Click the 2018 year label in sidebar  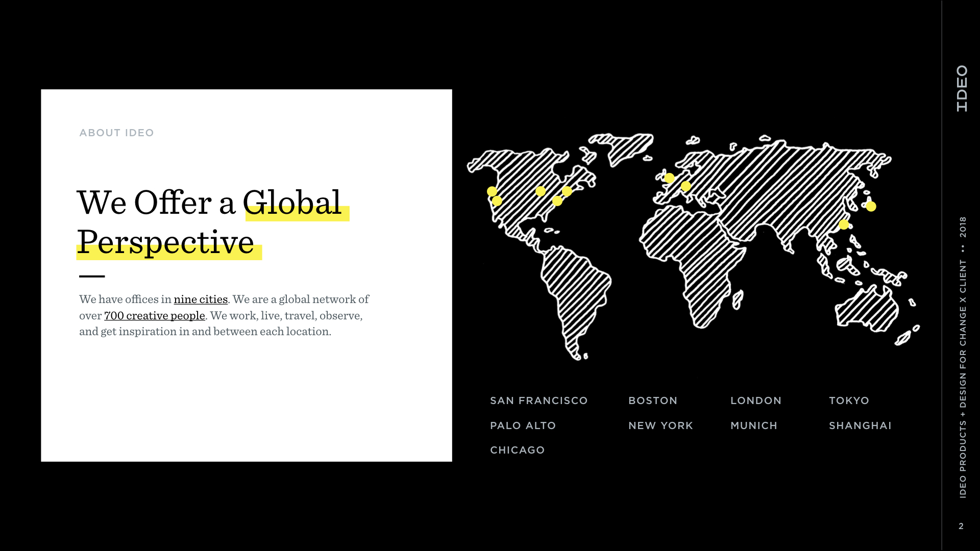point(963,227)
